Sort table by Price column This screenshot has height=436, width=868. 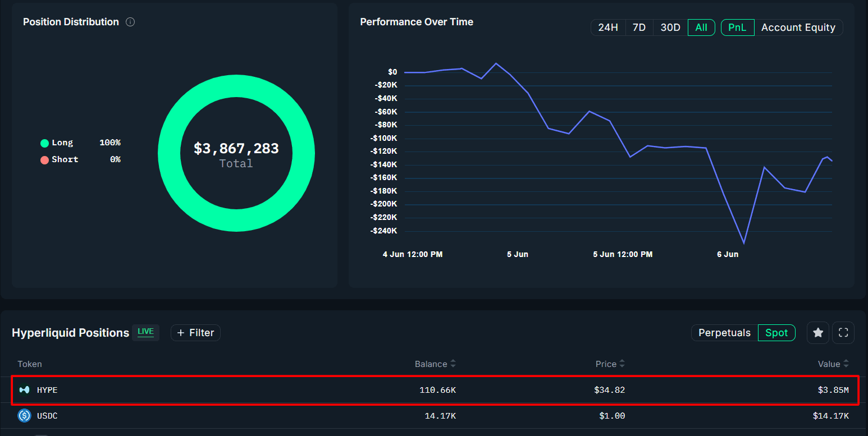[x=610, y=364]
